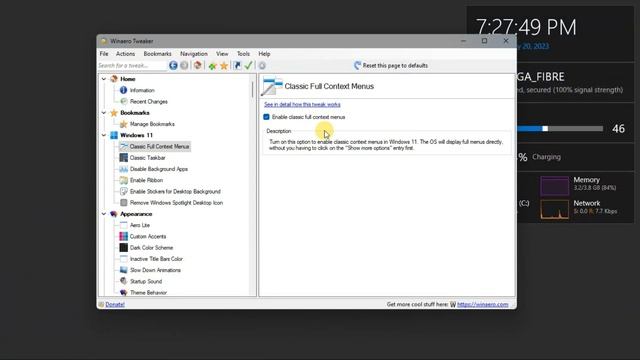Screen dimensions: 640x360
Task: Click the Custom Accents colored icon
Action: point(124,236)
